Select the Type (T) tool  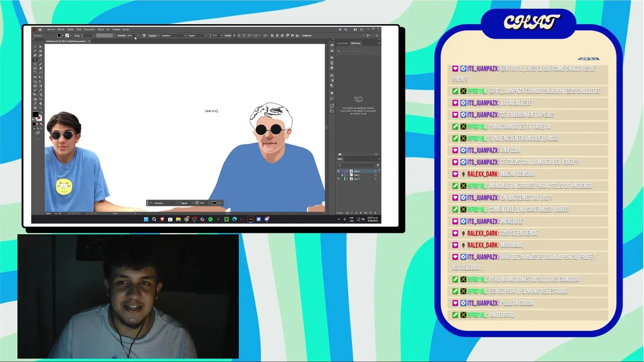[35, 60]
